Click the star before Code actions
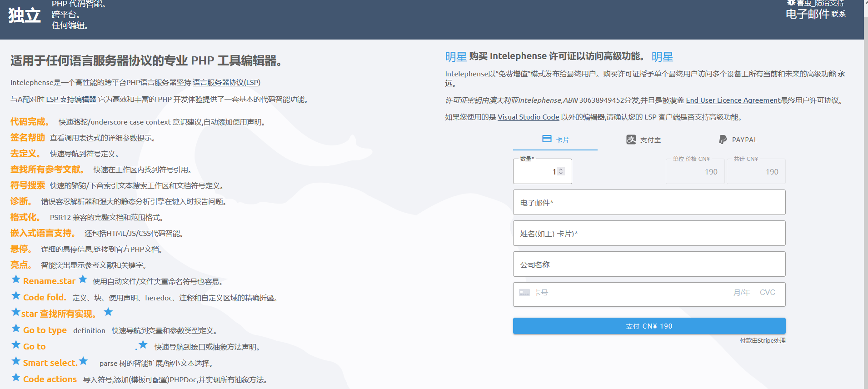Viewport: 868px width, 389px height. [x=16, y=378]
